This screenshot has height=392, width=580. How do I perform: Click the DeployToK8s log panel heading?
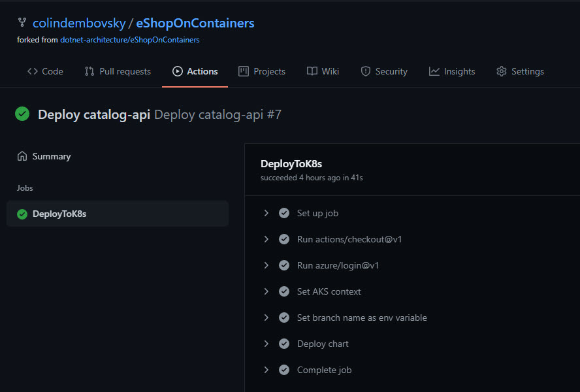pyautogui.click(x=291, y=163)
